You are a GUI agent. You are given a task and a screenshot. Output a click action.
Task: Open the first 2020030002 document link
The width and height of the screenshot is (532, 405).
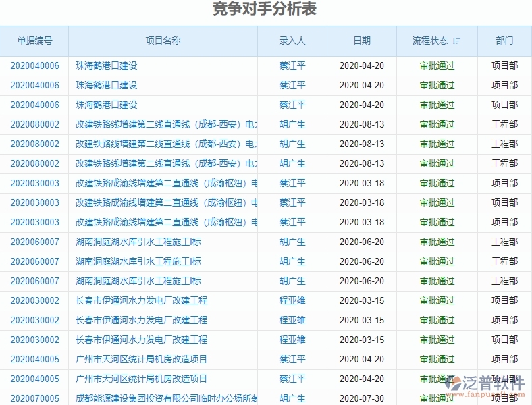[34, 300]
